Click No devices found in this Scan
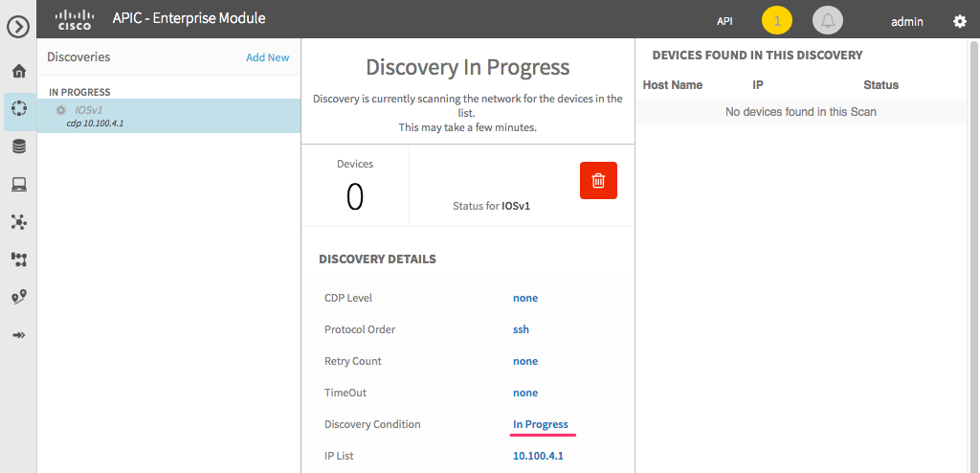980x473 pixels. tap(801, 112)
